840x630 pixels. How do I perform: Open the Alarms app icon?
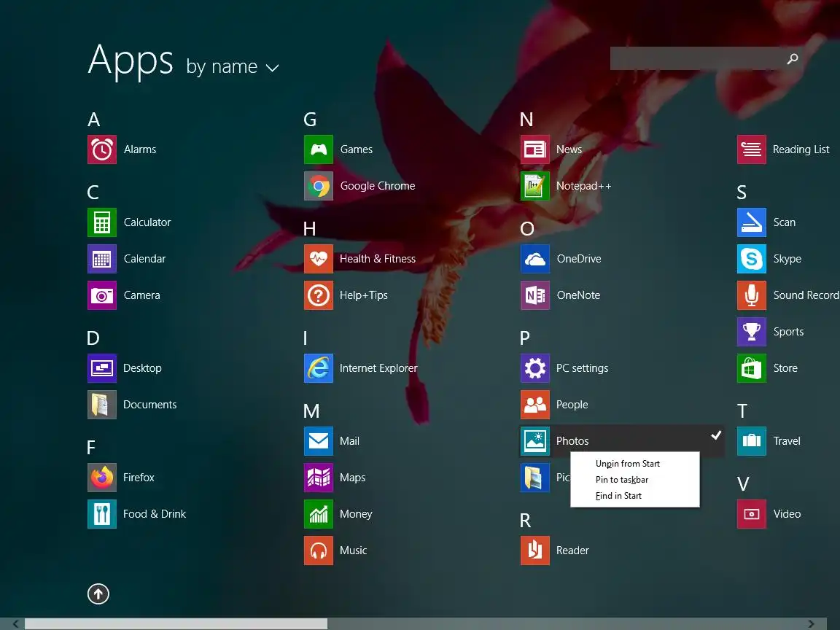(102, 149)
